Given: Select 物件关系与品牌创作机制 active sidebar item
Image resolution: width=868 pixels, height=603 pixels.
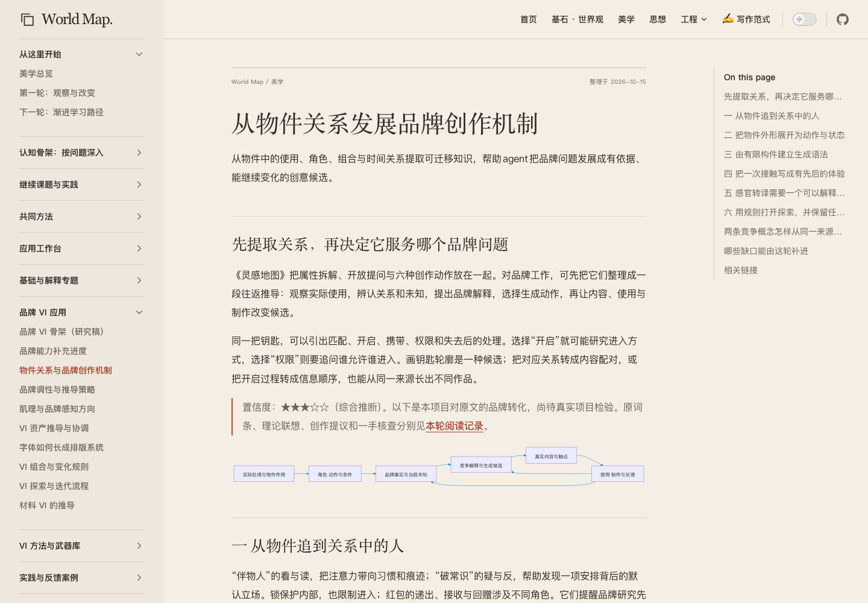Looking at the screenshot, I should tap(66, 370).
